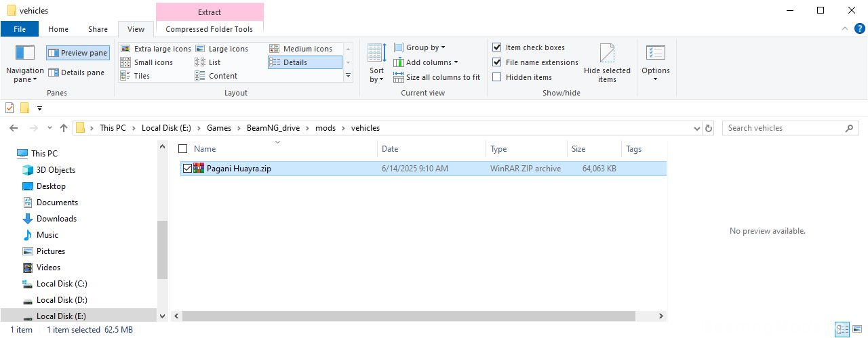Open the Sort by menu
Image resolution: width=868 pixels, height=338 pixels.
coord(376,63)
